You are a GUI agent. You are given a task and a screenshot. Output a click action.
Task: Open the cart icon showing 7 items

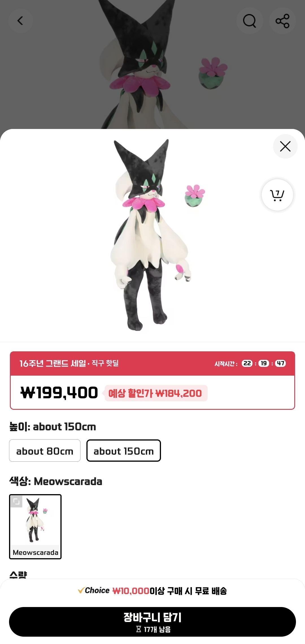click(277, 195)
